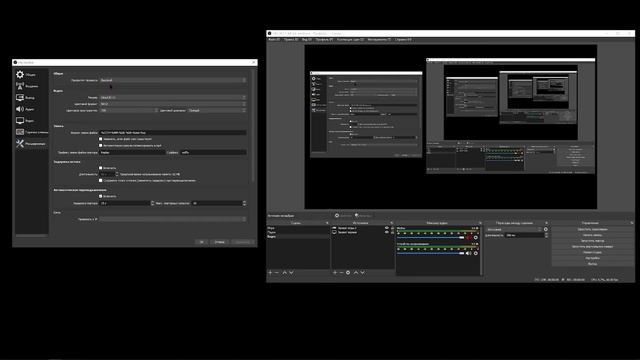Open playback device channel gear menu
This screenshot has height=360, width=640.
[476, 253]
